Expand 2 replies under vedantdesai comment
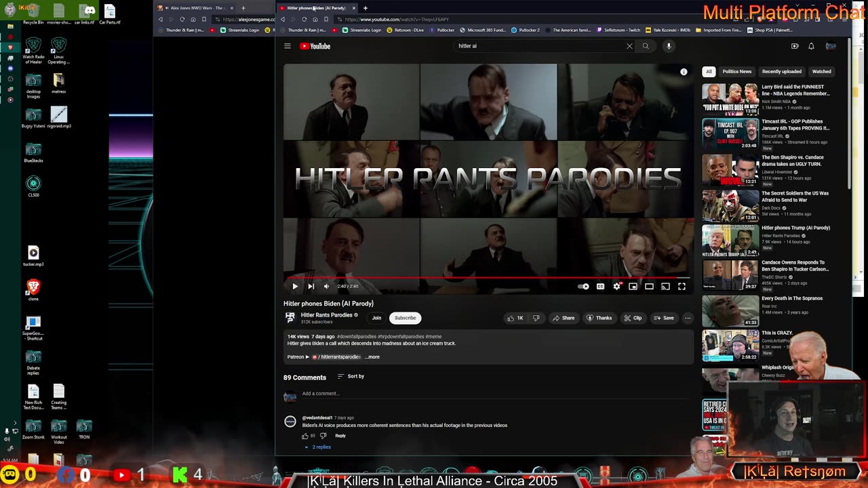The image size is (868, 488). pyautogui.click(x=317, y=447)
